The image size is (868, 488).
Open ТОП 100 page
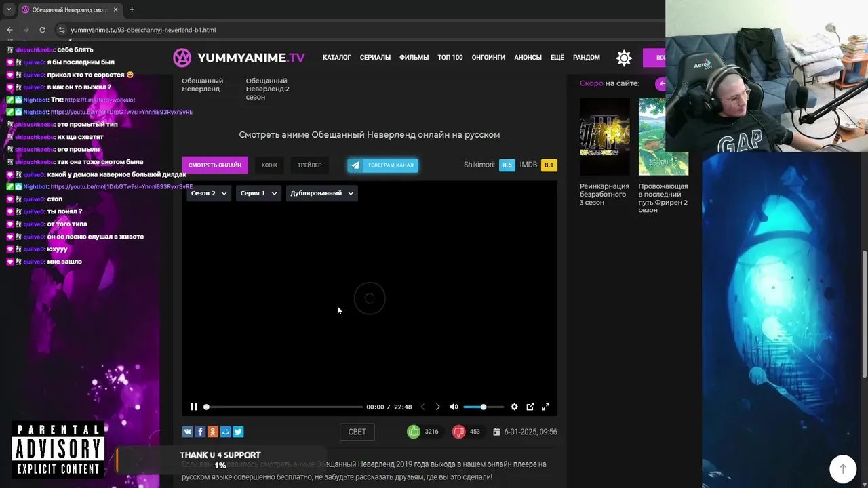click(x=450, y=58)
